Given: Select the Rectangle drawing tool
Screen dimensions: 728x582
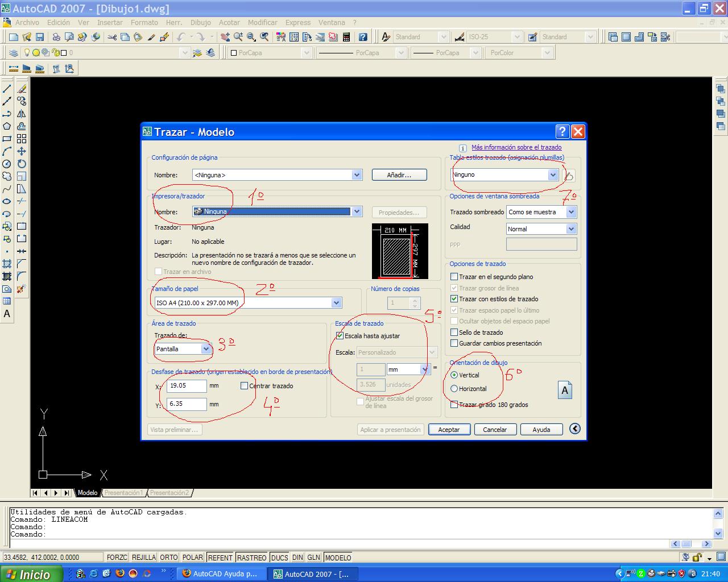Looking at the screenshot, I should tap(7, 139).
